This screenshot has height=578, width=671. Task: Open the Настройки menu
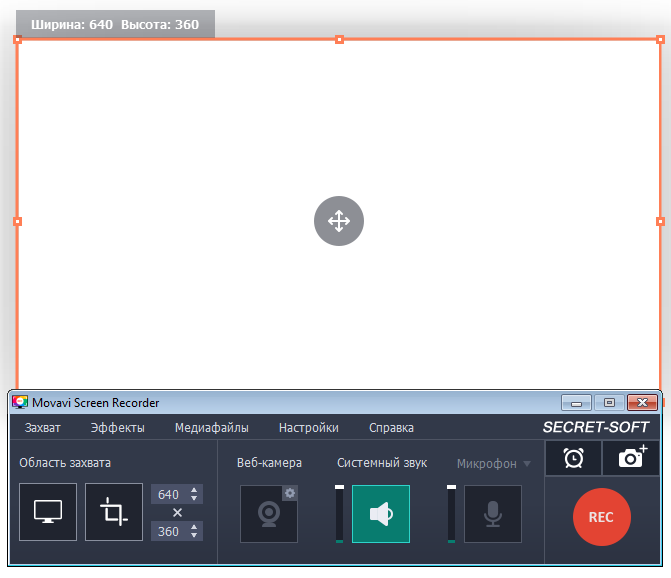(309, 428)
